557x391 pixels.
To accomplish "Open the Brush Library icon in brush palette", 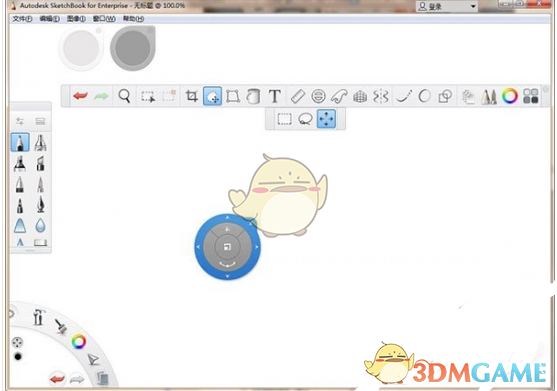I will (x=40, y=121).
